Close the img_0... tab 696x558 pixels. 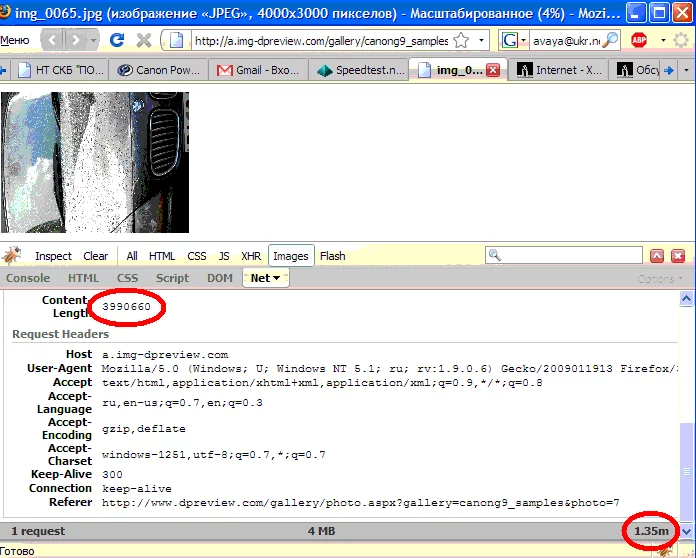(493, 70)
